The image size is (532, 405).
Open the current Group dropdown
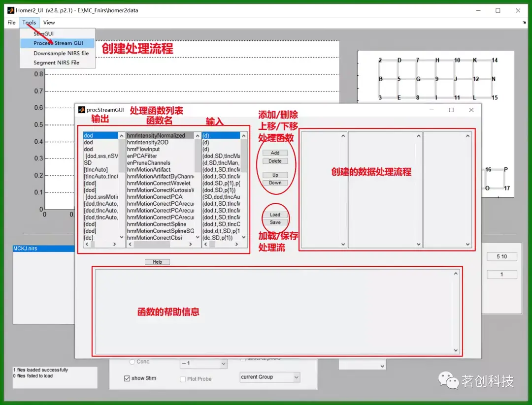click(x=270, y=377)
